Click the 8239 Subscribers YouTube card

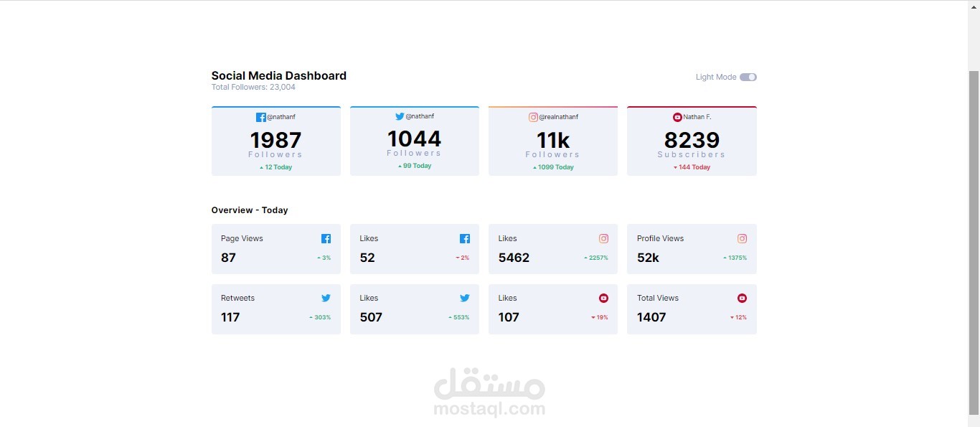(x=691, y=141)
